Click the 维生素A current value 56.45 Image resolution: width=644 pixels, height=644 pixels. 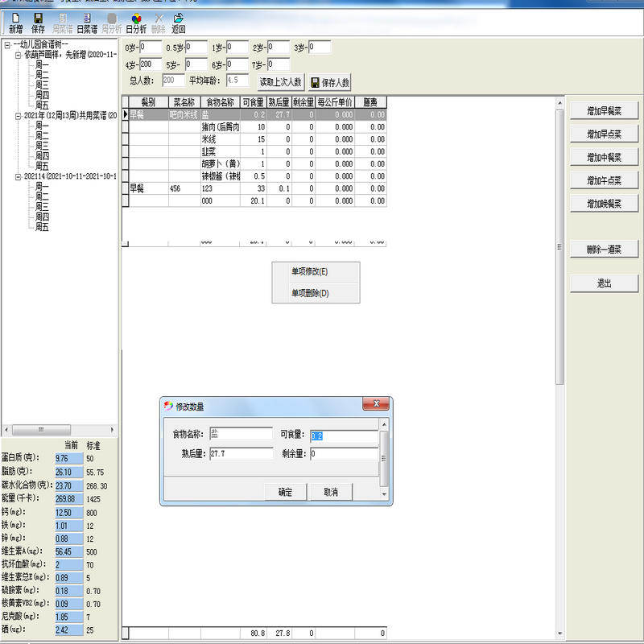(69, 552)
